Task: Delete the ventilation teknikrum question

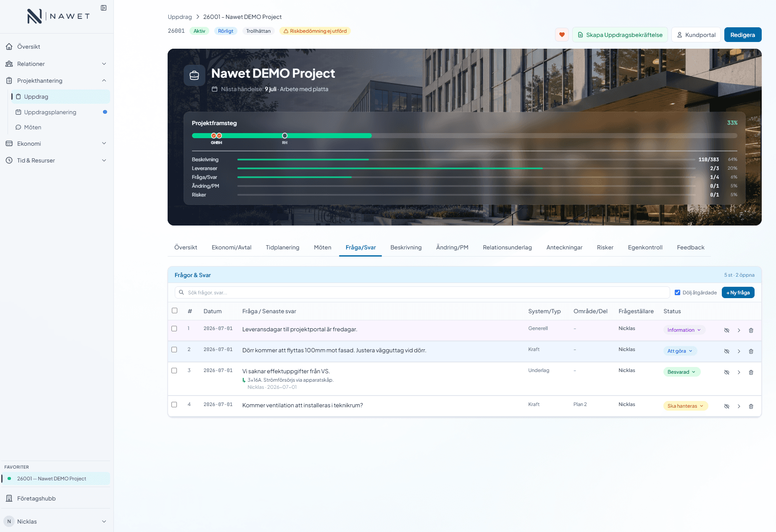Action: (751, 406)
